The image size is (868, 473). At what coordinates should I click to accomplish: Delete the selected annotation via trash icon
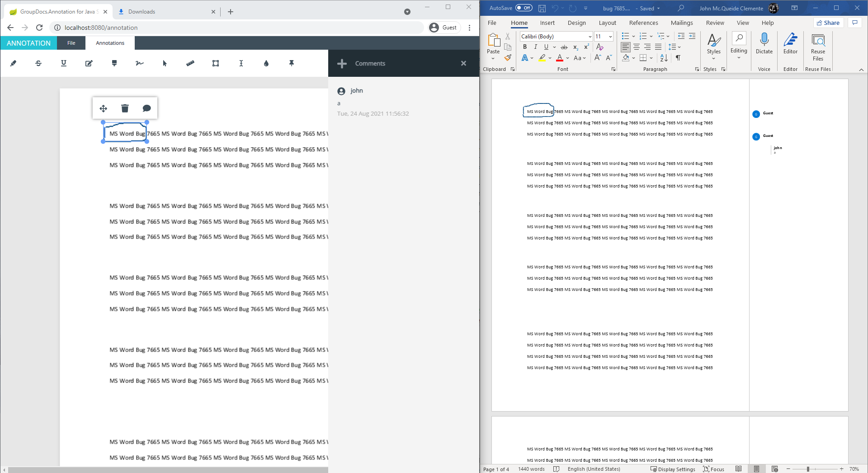[x=125, y=108]
